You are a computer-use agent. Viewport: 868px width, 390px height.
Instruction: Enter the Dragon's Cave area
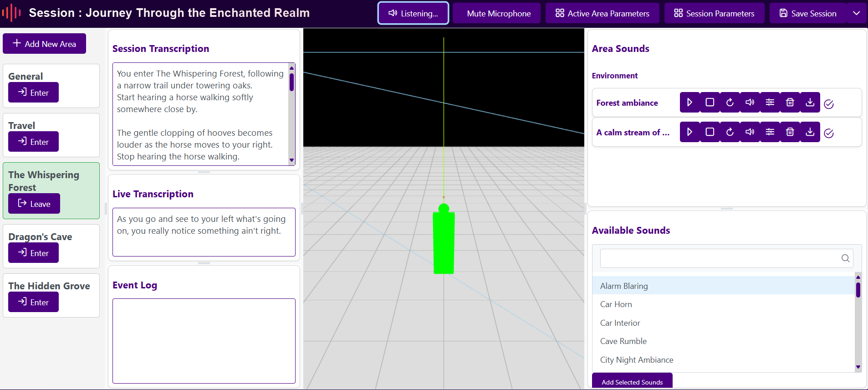click(33, 253)
